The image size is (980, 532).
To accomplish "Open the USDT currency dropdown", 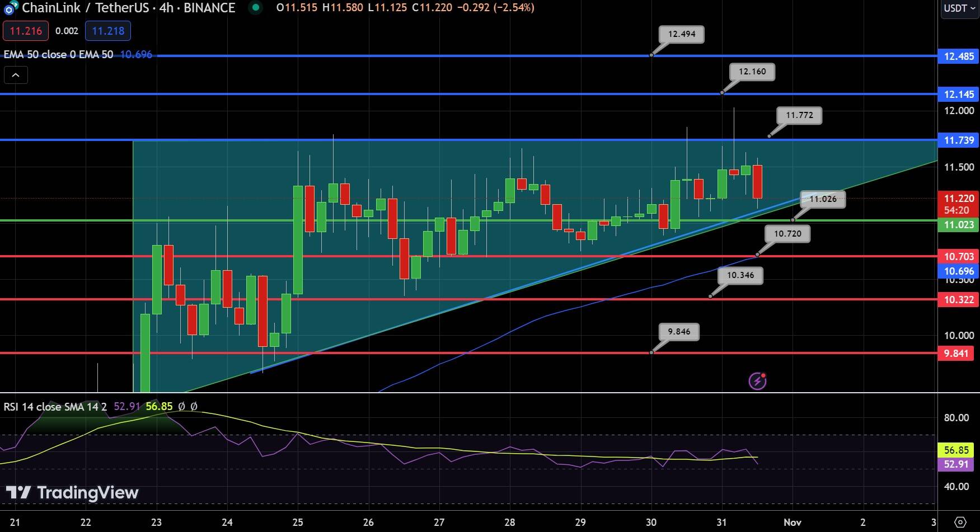I will [x=959, y=8].
